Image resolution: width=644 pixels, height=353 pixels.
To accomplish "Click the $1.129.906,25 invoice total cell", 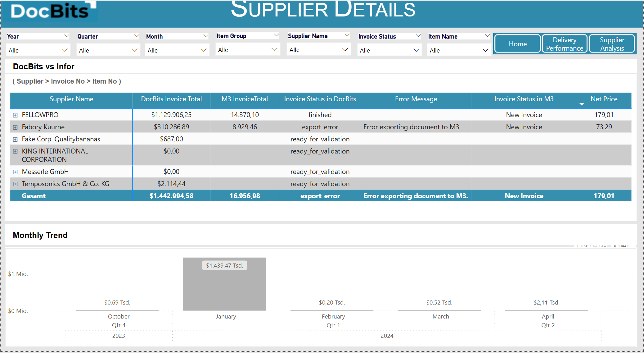I will [171, 115].
